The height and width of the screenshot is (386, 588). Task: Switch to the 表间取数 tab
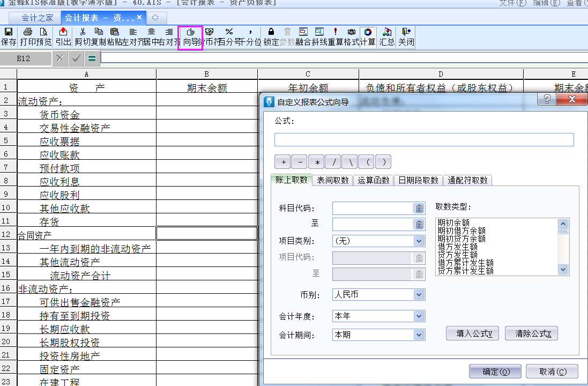pos(332,180)
